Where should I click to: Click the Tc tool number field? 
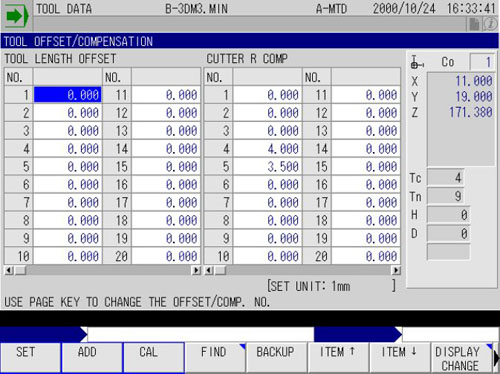point(445,177)
